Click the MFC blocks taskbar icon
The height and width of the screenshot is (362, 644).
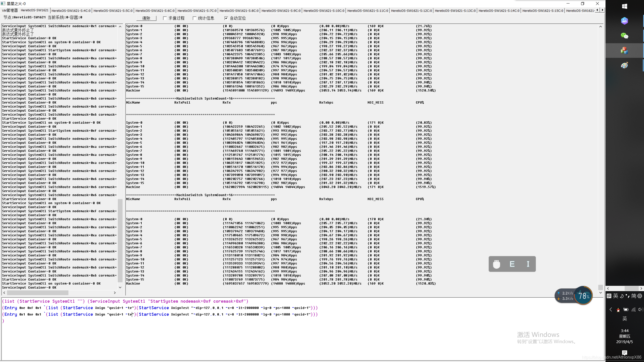[x=624, y=51]
